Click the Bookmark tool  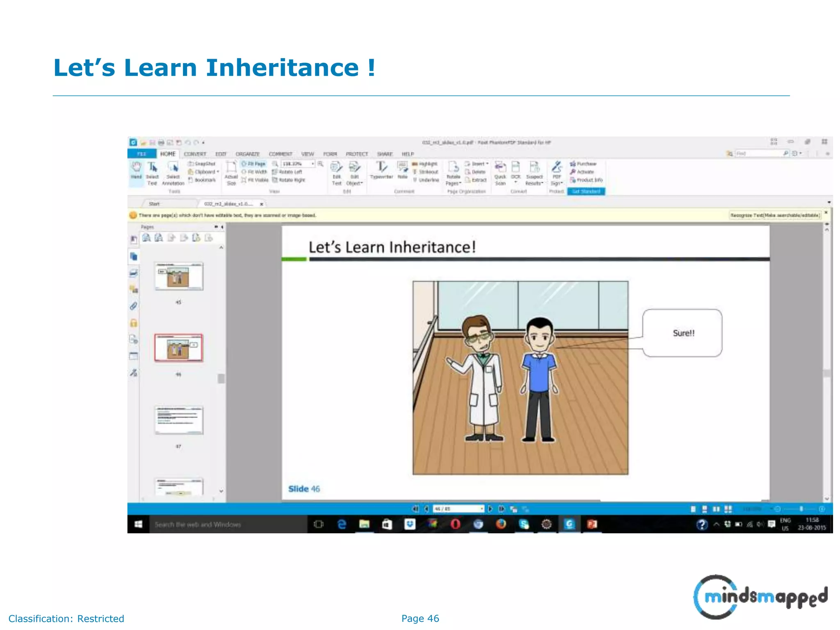click(202, 180)
